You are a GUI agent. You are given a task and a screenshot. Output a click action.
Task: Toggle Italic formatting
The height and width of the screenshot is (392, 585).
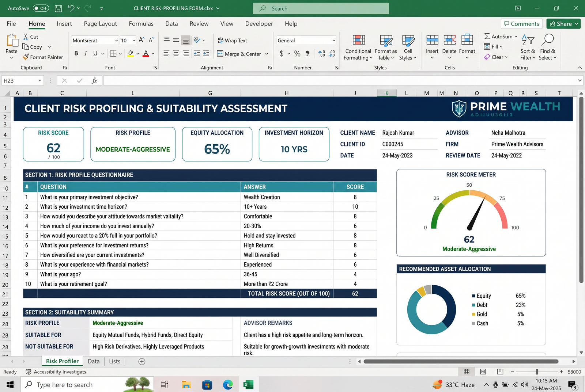[86, 53]
